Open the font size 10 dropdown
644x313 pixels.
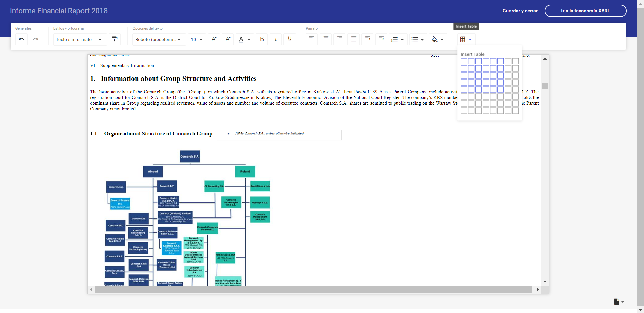[197, 39]
